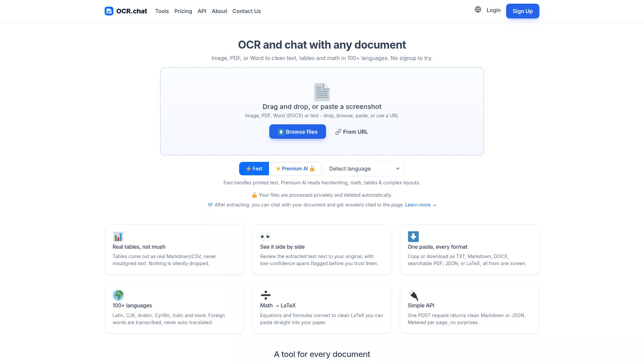This screenshot has height=362, width=644.
Task: Click the OCR.chat logo icon
Action: click(x=109, y=11)
